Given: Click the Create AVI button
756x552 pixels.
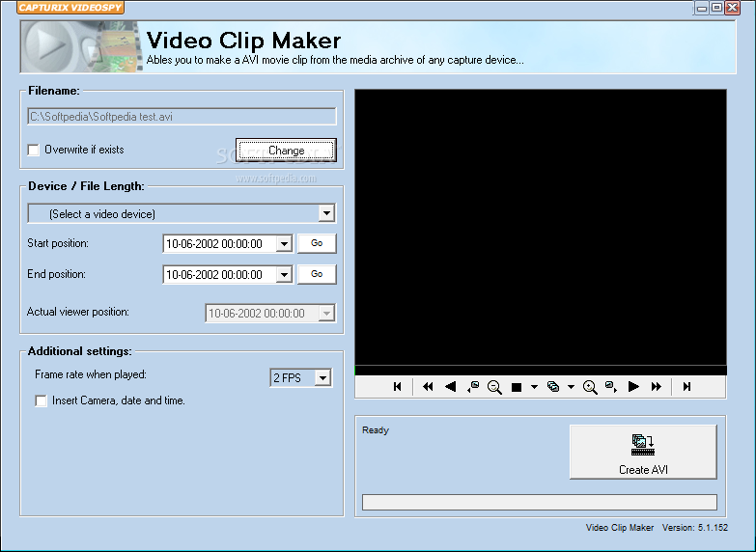Looking at the screenshot, I should coord(643,452).
